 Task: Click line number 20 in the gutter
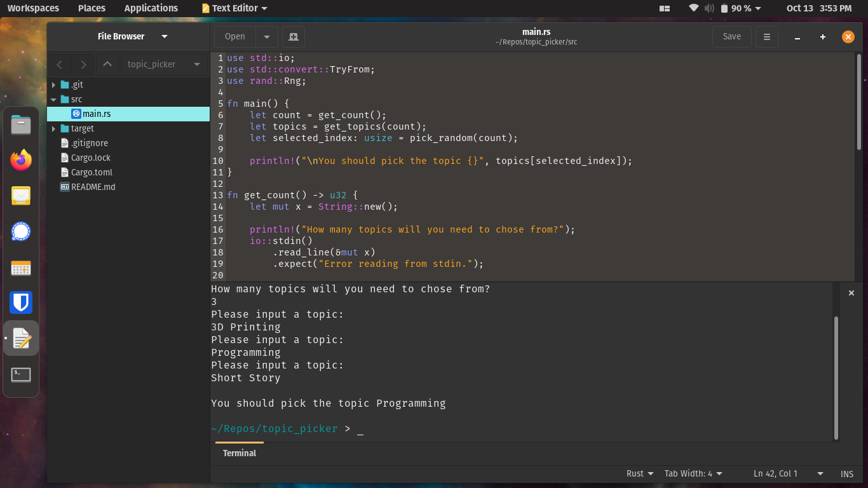pos(218,275)
